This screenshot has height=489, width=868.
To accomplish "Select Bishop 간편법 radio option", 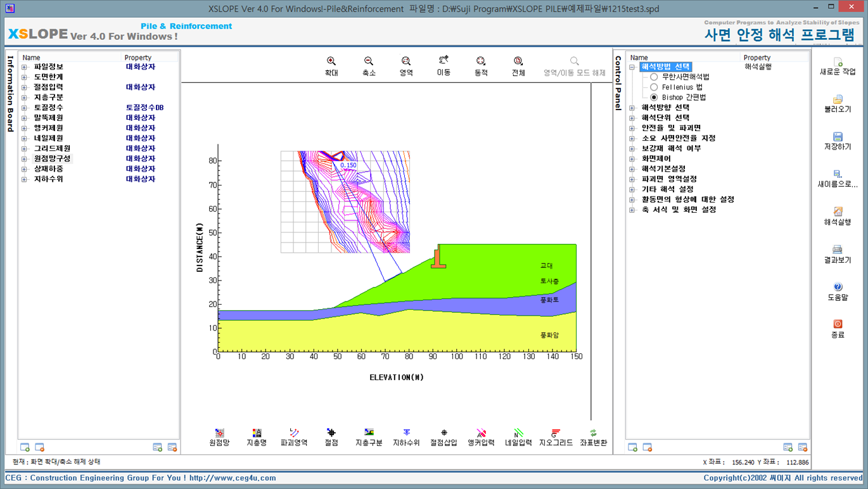I will 654,98.
